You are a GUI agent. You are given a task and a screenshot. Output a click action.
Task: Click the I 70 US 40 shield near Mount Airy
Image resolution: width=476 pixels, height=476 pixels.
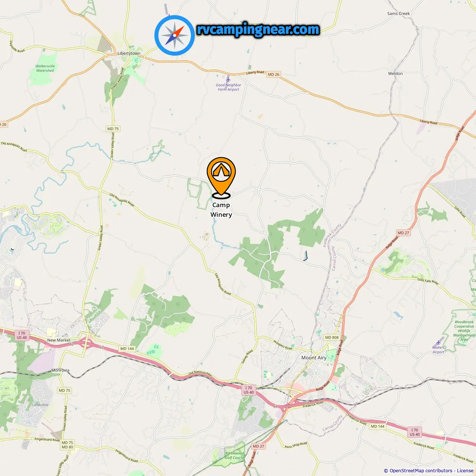coord(249,390)
